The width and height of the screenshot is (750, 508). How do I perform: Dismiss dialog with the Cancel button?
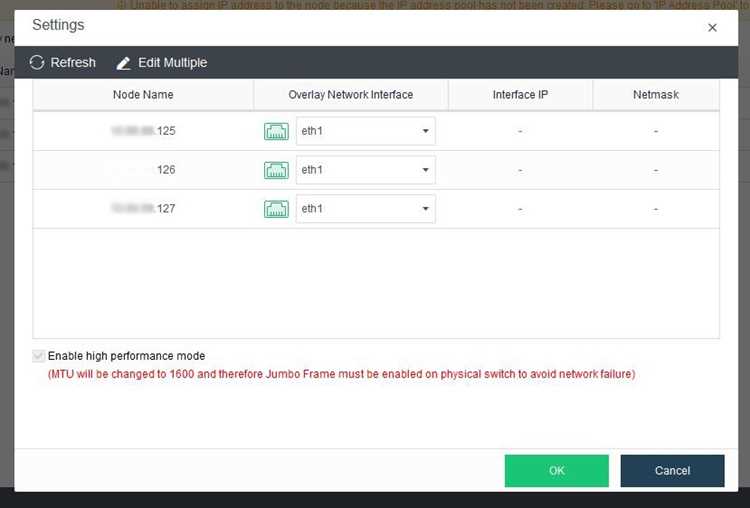(673, 471)
